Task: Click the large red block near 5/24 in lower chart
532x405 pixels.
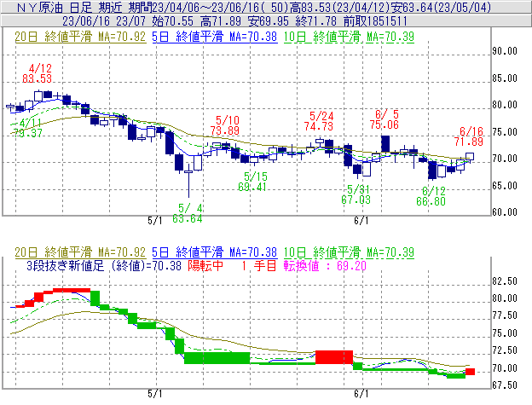Action: [x=334, y=357]
